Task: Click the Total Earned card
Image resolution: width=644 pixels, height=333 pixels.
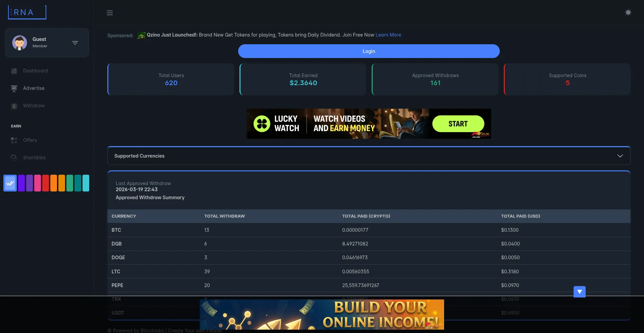Action: click(x=303, y=79)
